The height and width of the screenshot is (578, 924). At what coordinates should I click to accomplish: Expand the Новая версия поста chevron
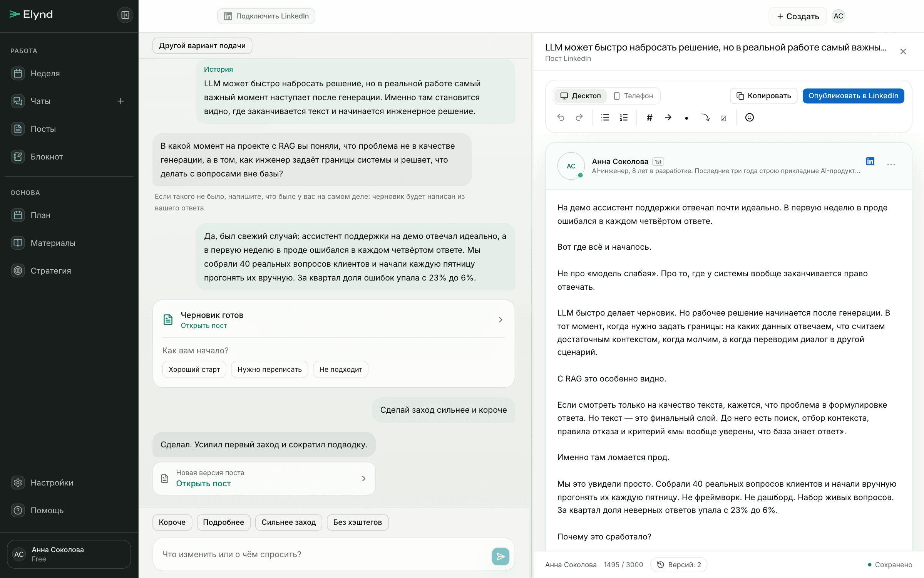[364, 478]
